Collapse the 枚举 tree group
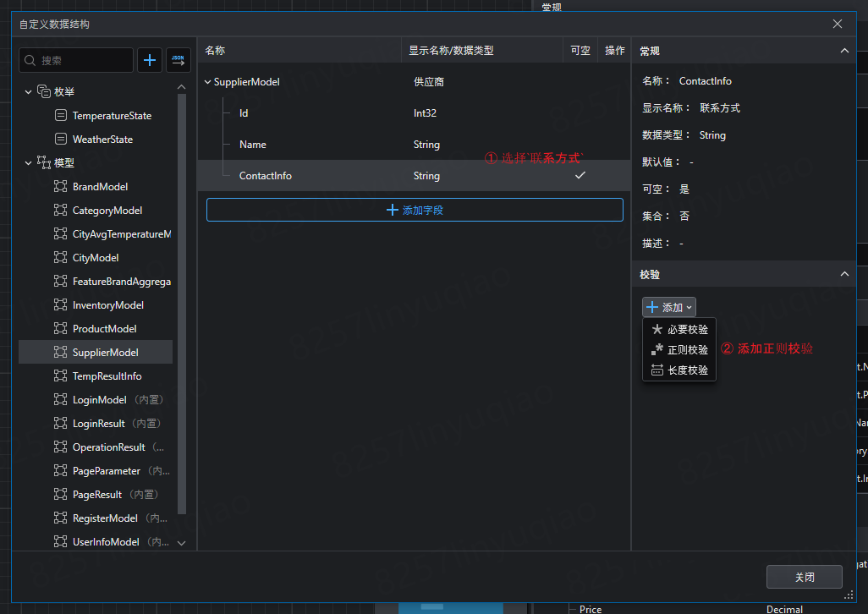The height and width of the screenshot is (614, 868). pyautogui.click(x=28, y=91)
